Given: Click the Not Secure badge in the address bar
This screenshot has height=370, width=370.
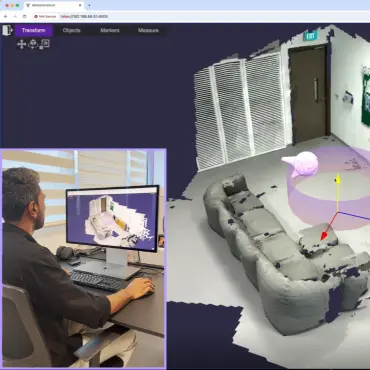Looking at the screenshot, I should coord(45,16).
